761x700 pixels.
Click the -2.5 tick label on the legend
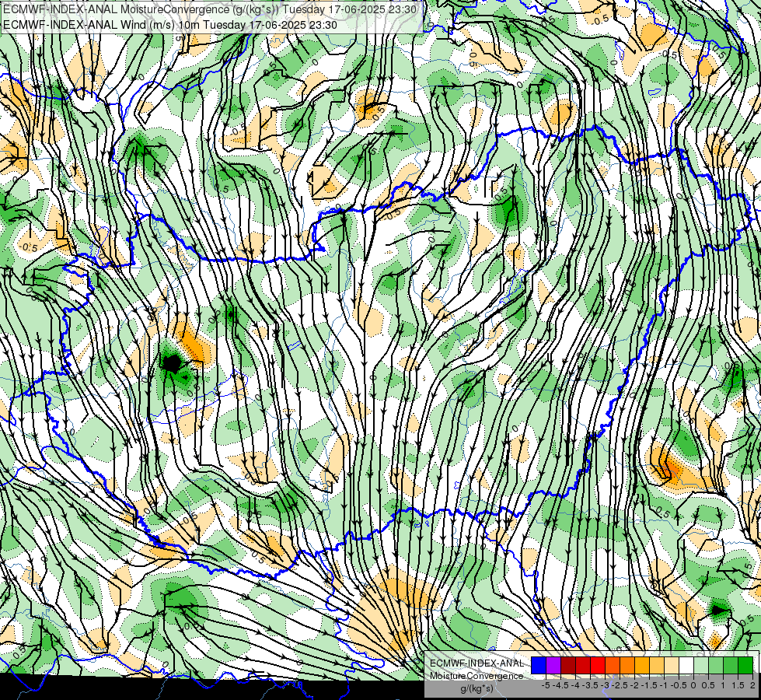tap(620, 685)
